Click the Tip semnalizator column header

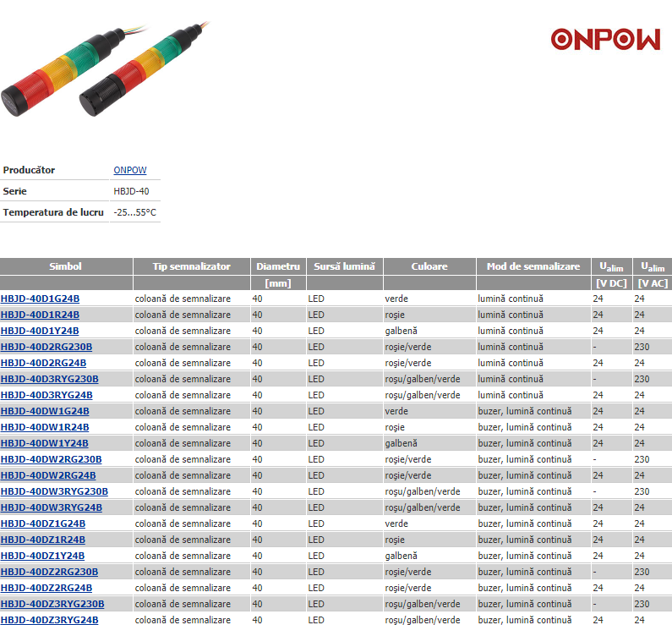[192, 266]
